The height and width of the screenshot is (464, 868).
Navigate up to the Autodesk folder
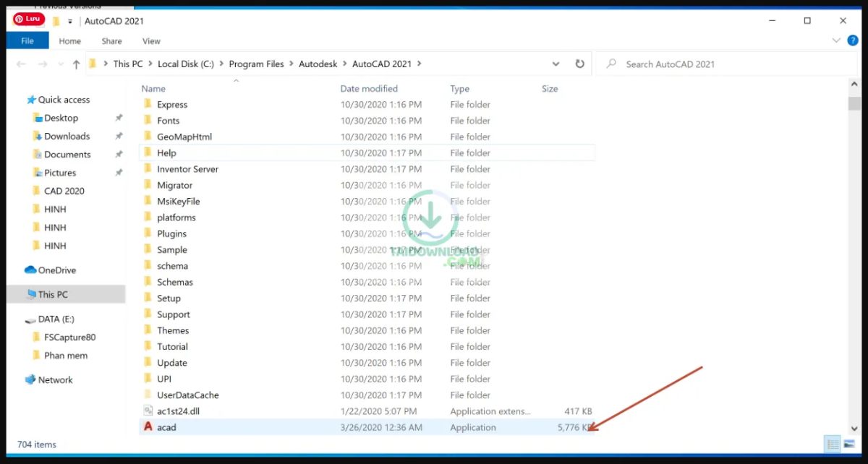coord(76,64)
